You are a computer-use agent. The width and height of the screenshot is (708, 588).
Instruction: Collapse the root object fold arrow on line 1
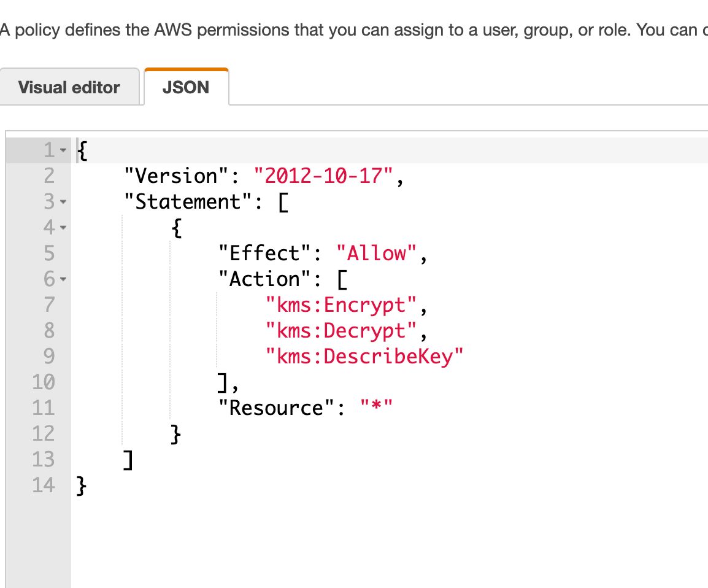pyautogui.click(x=63, y=150)
